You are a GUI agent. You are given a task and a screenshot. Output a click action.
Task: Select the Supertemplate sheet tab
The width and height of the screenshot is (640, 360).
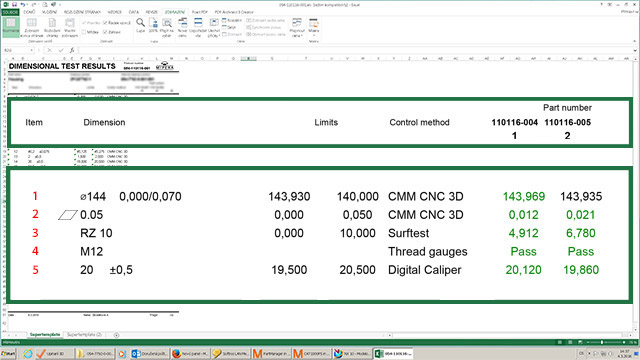44,335
